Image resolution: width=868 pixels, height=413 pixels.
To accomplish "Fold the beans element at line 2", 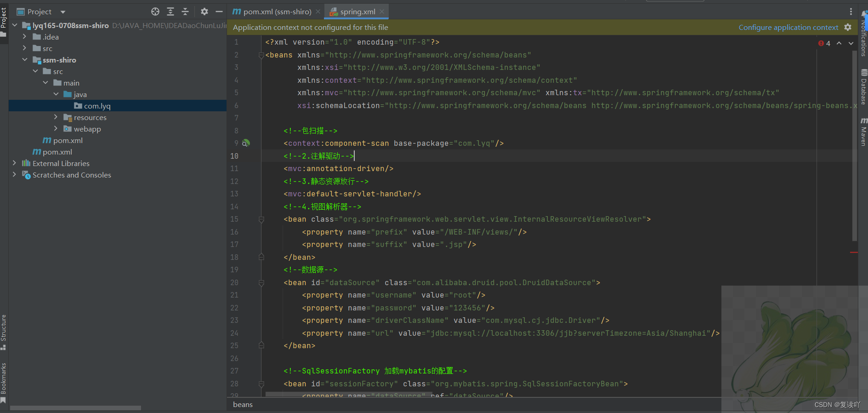I will (x=261, y=55).
